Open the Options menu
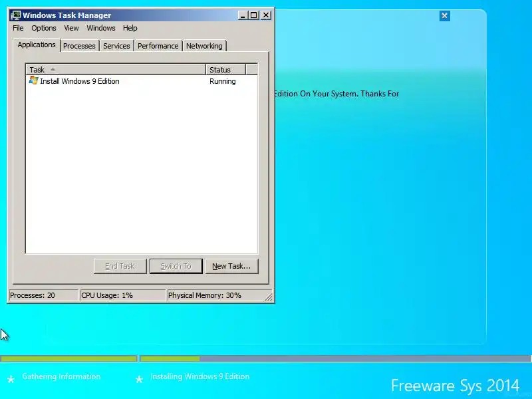The height and width of the screenshot is (399, 532). point(44,28)
